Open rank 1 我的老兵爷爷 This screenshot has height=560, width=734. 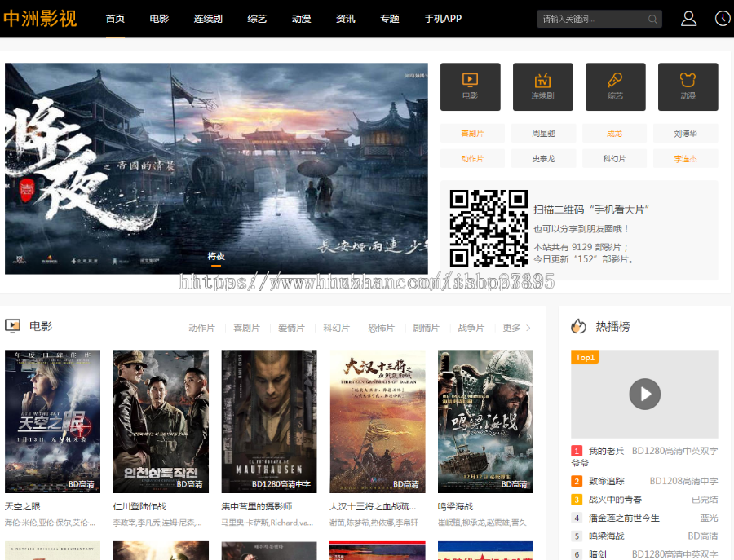644,456
